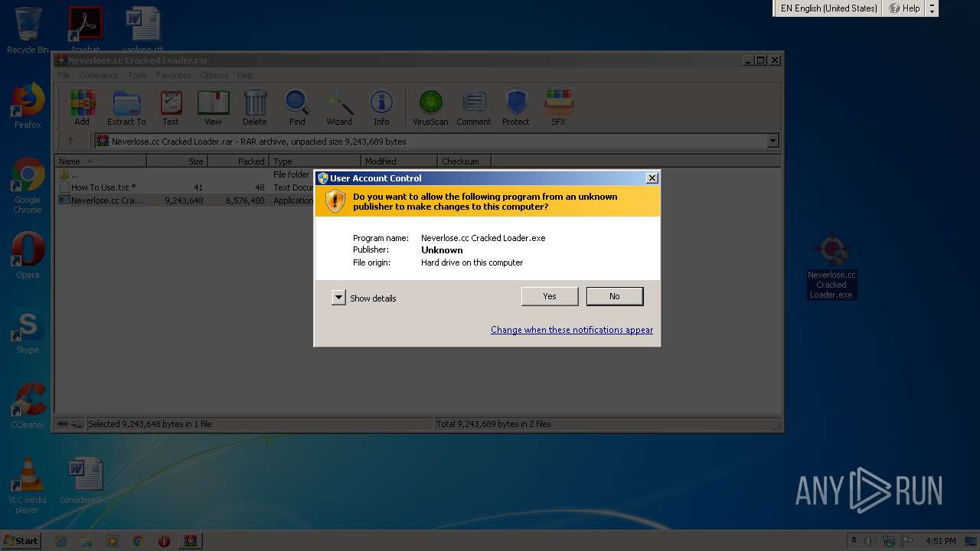Open the Commands menu
This screenshot has width=980, height=551.
coord(99,75)
